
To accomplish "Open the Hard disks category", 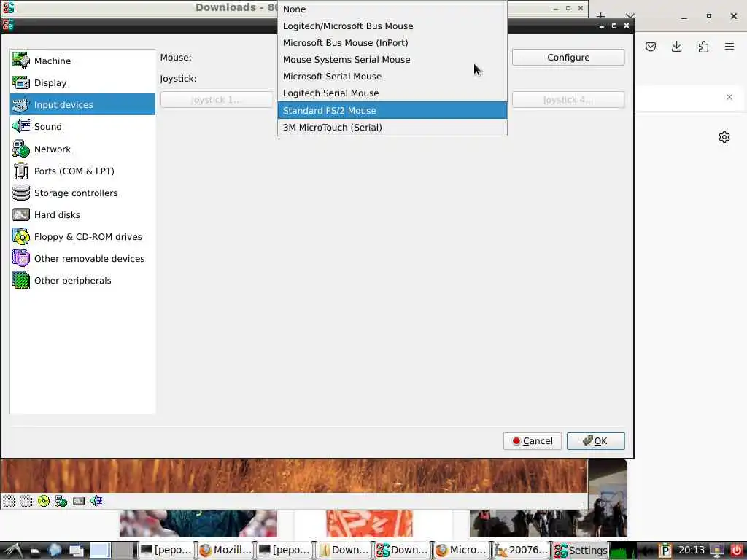I will point(82,215).
